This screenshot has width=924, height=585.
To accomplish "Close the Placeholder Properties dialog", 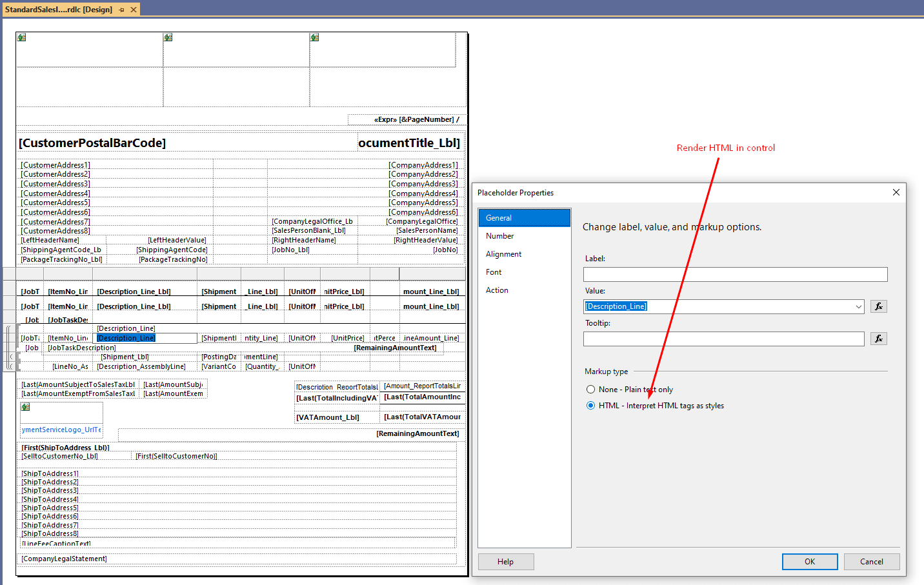I will click(896, 192).
